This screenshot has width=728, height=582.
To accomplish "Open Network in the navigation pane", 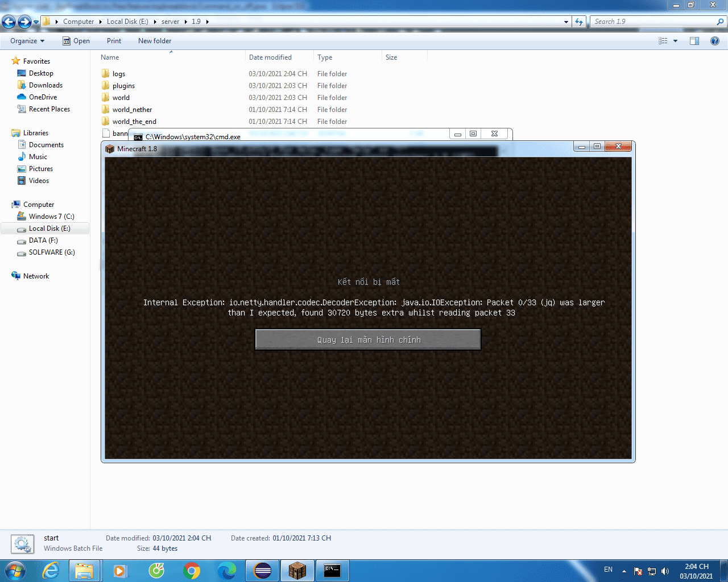I will (36, 276).
